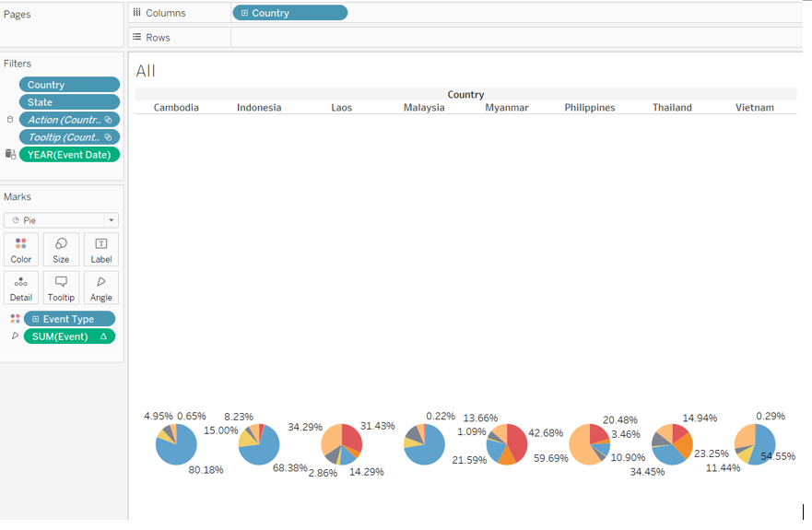Select the Myanmar pie chart
Viewport: 812px width, 530px height.
tap(507, 444)
